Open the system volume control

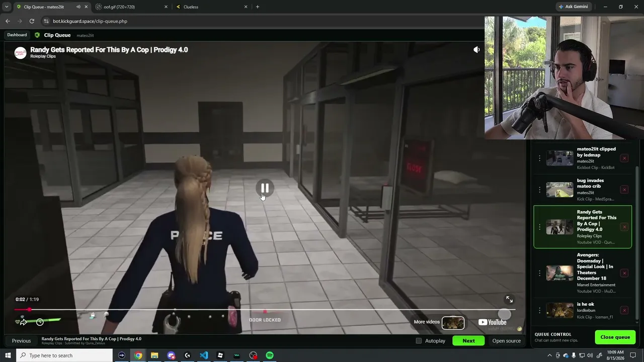[x=590, y=355]
